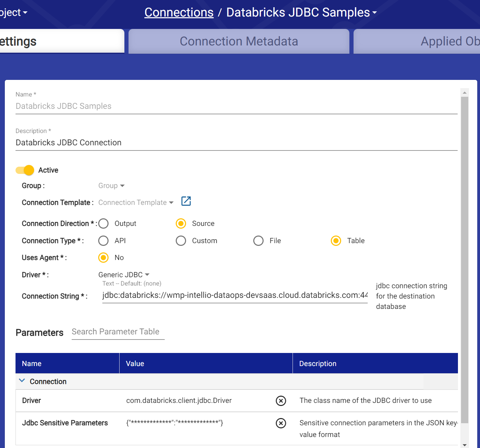Click the Description column header
This screenshot has width=480, height=448.
click(x=375, y=363)
